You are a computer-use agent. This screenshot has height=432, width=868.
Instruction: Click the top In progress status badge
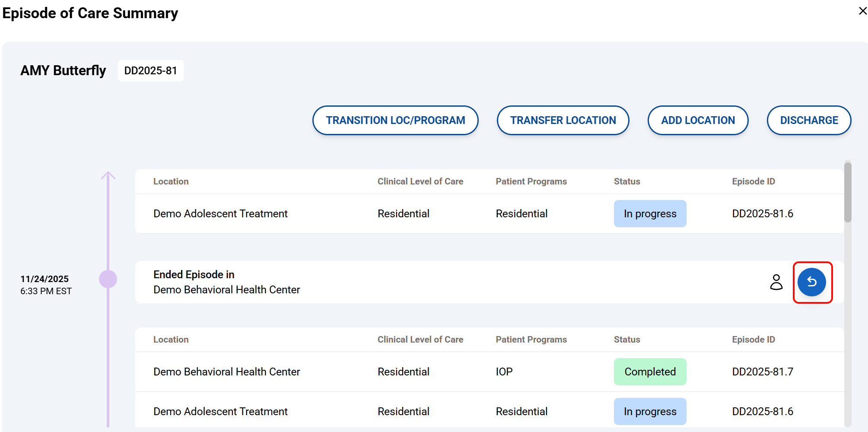pyautogui.click(x=649, y=213)
